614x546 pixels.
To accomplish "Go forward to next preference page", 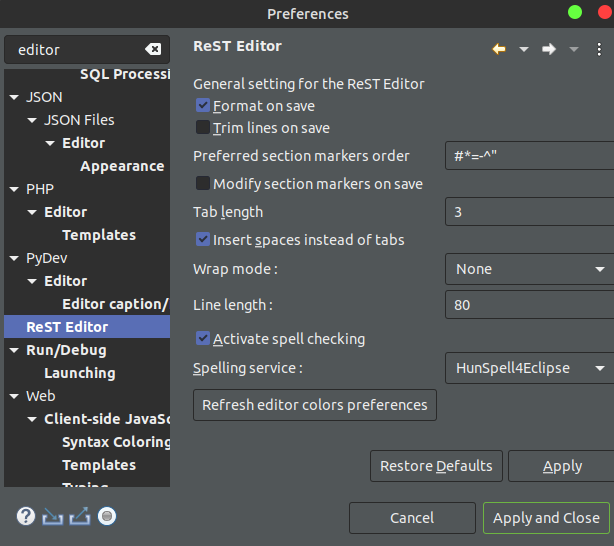I will click(549, 49).
